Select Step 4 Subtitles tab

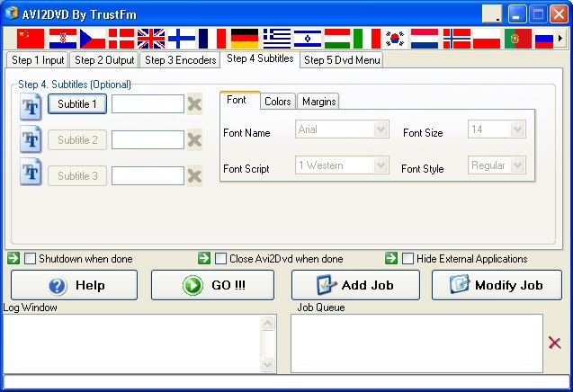tap(260, 58)
